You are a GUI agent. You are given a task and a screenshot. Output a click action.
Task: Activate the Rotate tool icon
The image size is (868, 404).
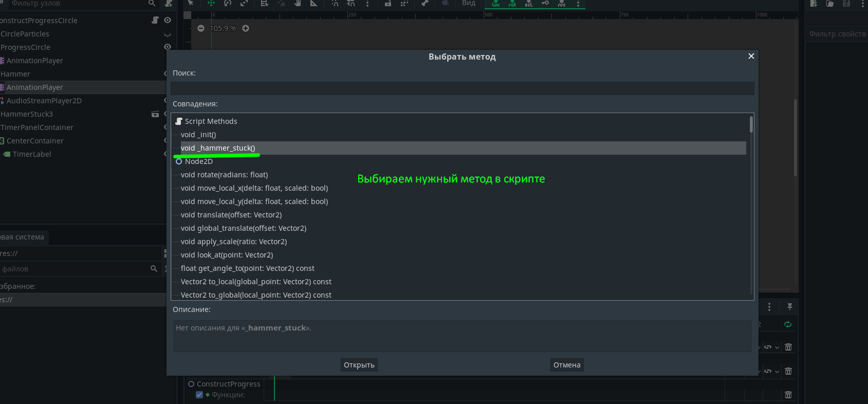[x=228, y=3]
